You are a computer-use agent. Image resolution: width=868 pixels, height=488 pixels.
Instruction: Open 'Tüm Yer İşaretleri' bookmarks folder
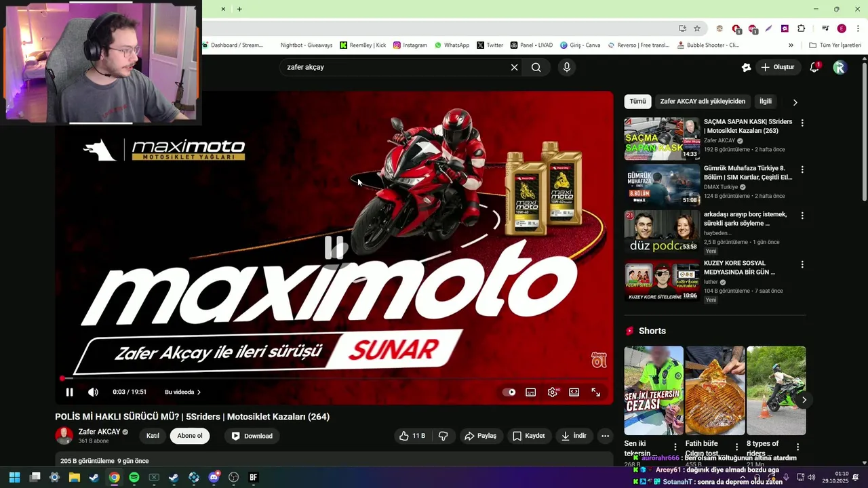[x=835, y=45]
